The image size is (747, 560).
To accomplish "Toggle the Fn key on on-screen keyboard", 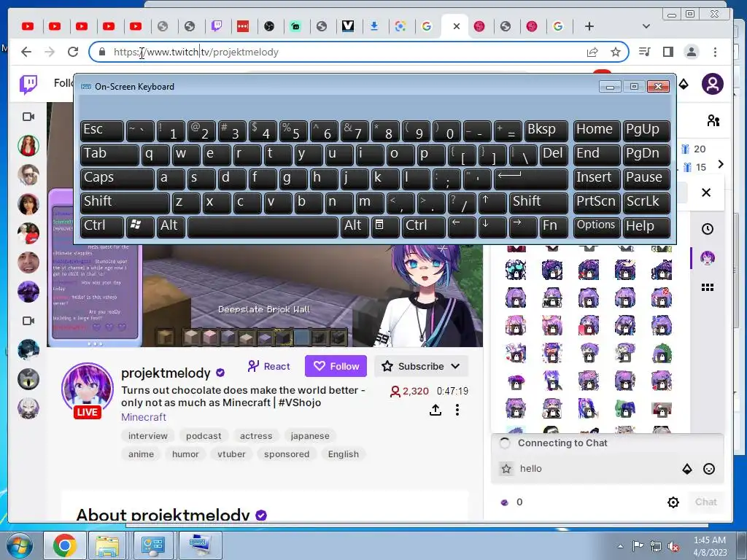I will click(554, 226).
